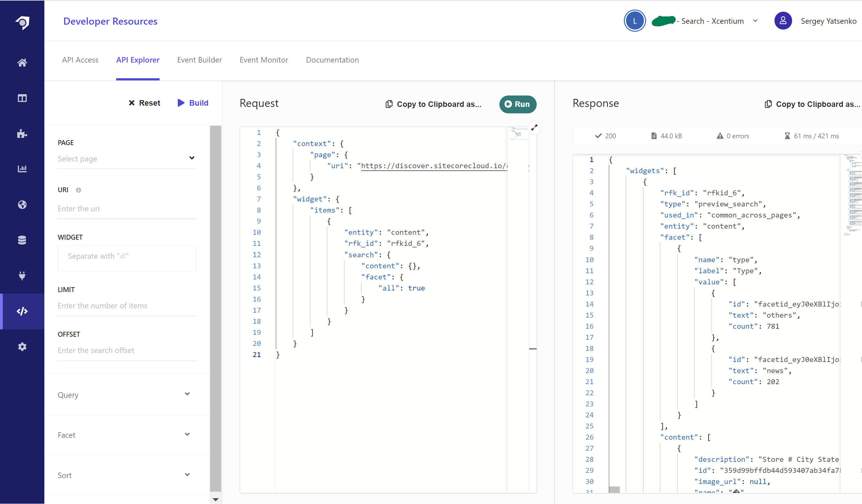Focus the Limit number of items field

pos(127,306)
